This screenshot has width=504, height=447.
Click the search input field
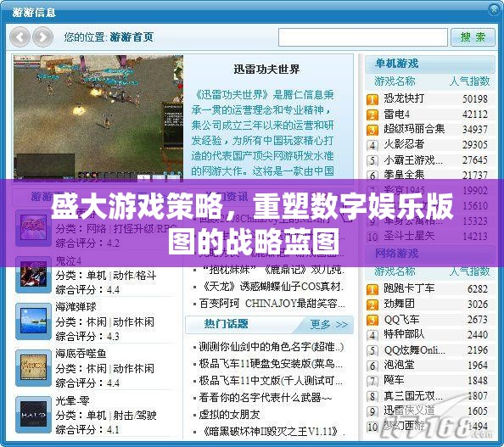(x=363, y=37)
